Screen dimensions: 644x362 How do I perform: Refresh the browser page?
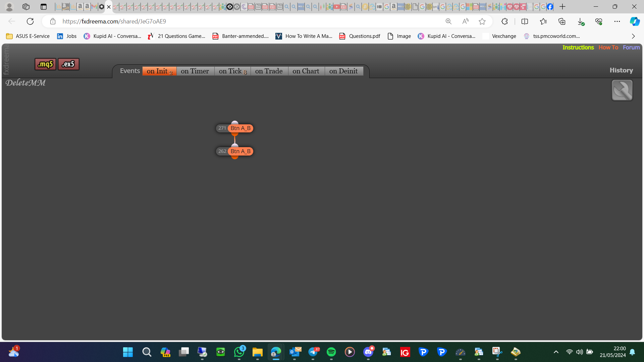pos(30,21)
